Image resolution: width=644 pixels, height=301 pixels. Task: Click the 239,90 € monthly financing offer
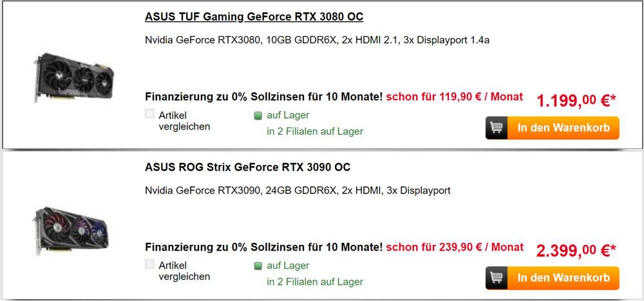coord(455,248)
